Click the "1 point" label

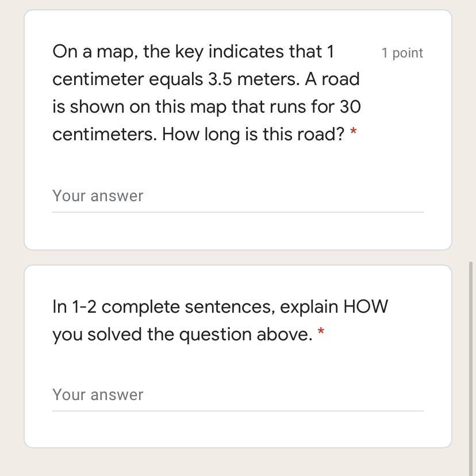pyautogui.click(x=402, y=53)
